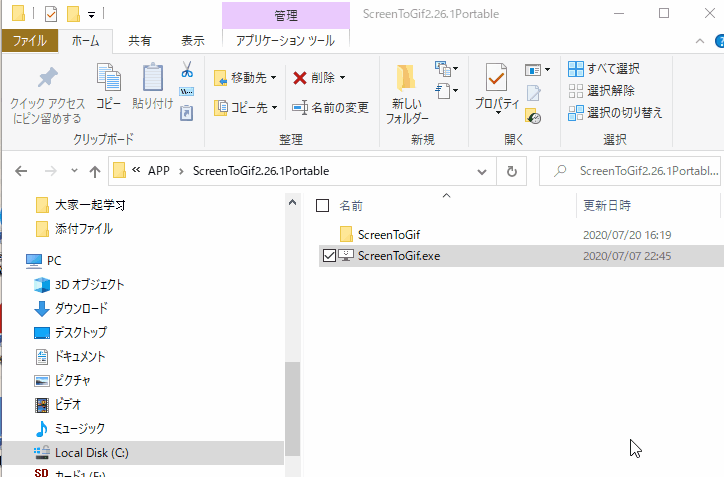Open the Help question mark icon
724x477 pixels.
coord(719,41)
